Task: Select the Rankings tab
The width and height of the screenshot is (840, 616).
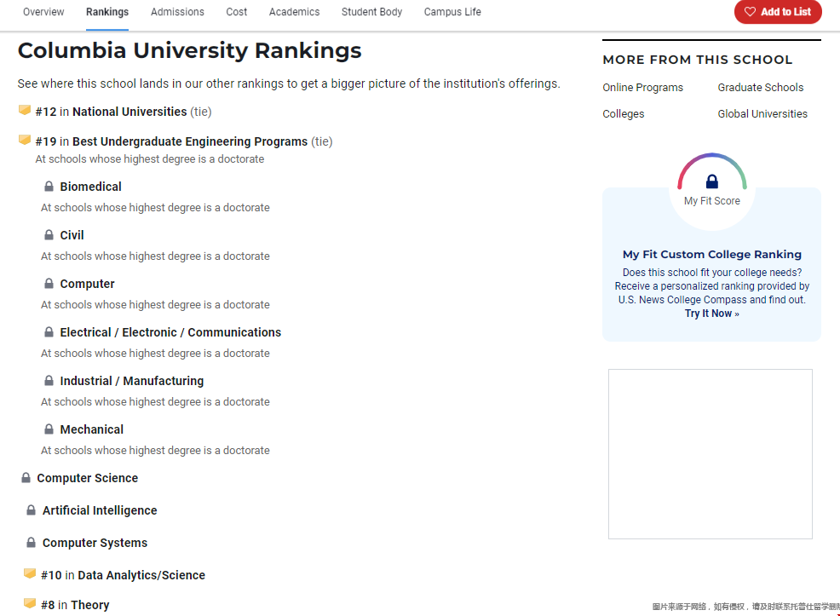Action: click(107, 12)
